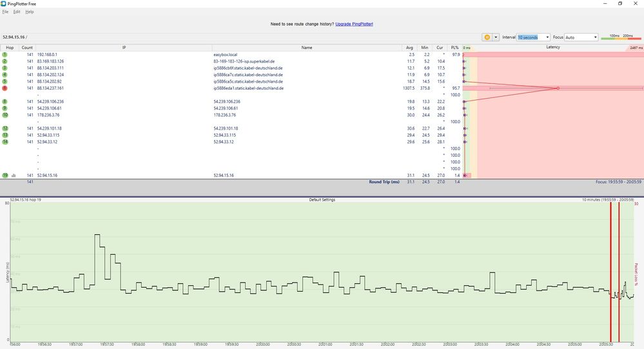The height and width of the screenshot is (349, 644).
Task: Select the hop 1 green circle icon
Action: click(5, 55)
